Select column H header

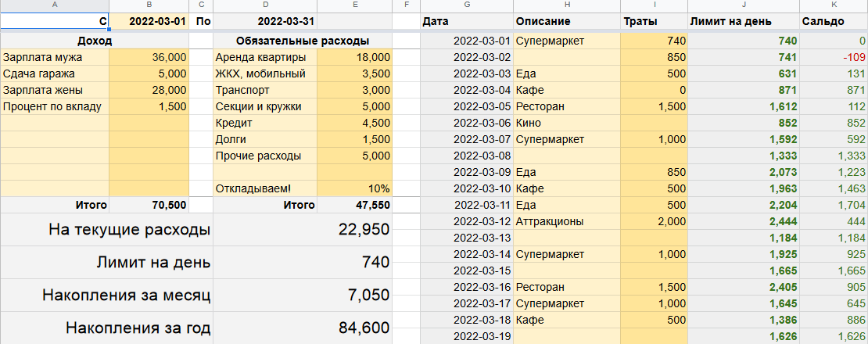click(567, 5)
